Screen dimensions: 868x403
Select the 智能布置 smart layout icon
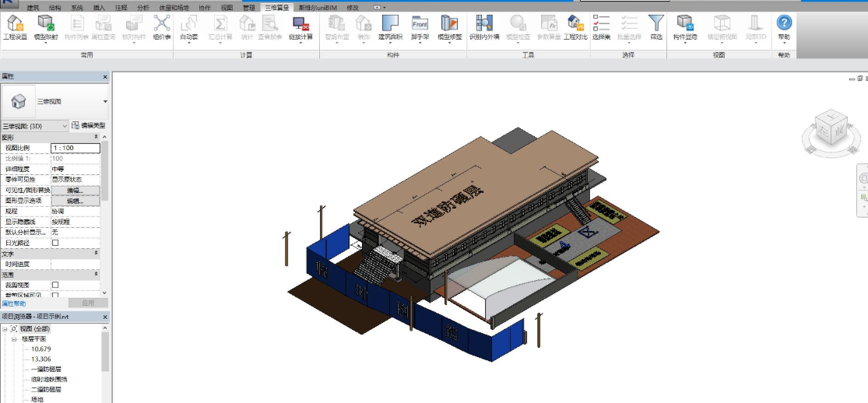(336, 23)
